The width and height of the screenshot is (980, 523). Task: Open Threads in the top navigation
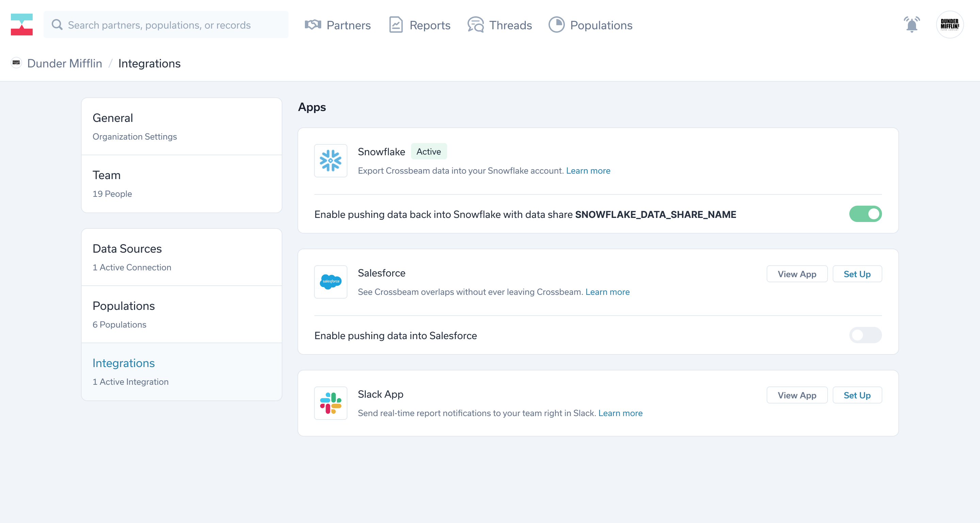click(500, 25)
